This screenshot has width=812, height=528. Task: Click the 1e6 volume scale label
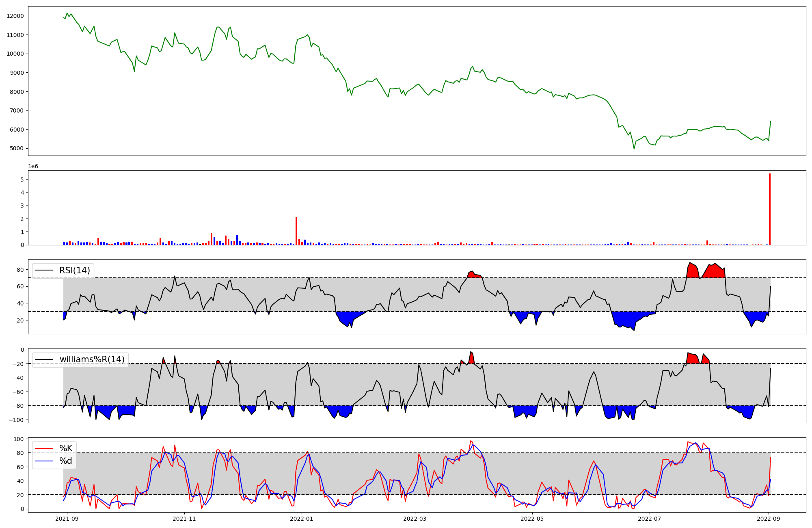click(33, 167)
